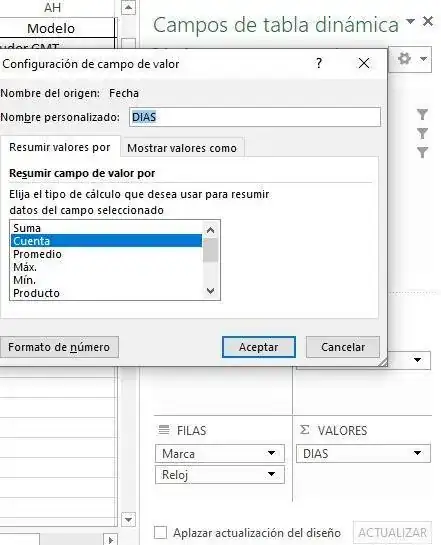Select the Resumir valores por tab
This screenshot has width=441, height=545.
pos(60,147)
